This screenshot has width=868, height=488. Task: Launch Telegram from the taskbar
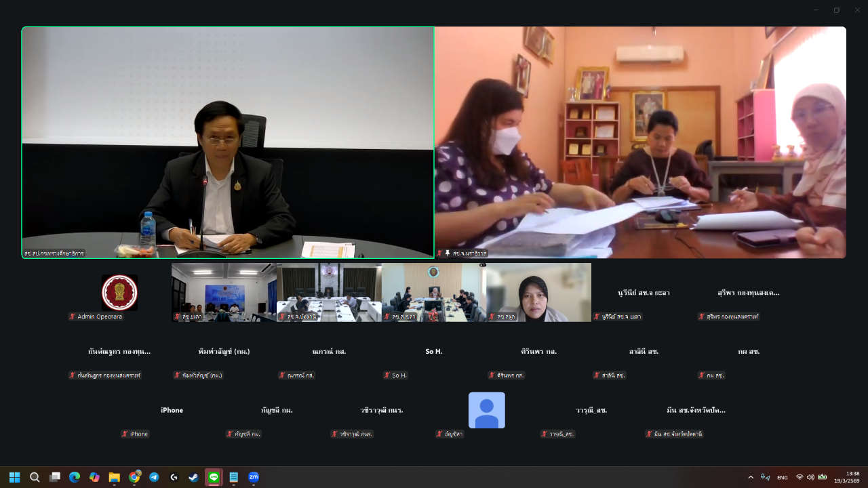pyautogui.click(x=154, y=477)
